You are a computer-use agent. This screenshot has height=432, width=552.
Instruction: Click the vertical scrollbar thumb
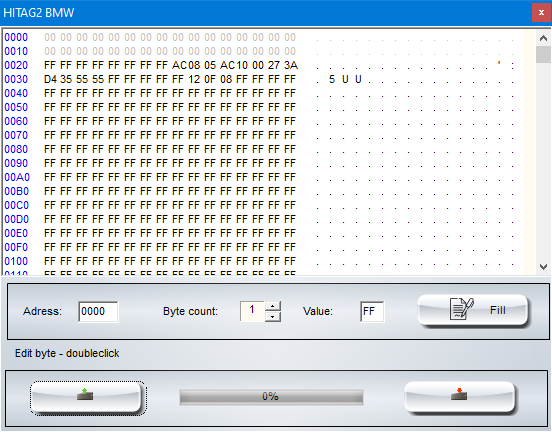click(x=543, y=55)
